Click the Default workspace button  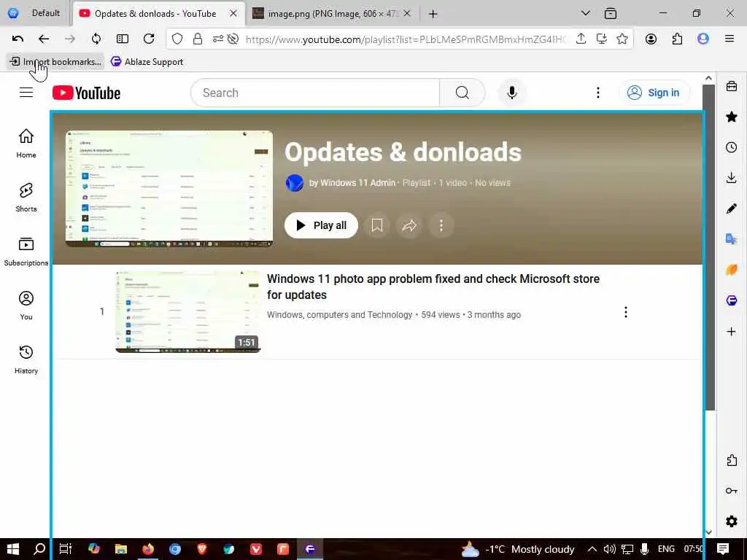tap(34, 13)
